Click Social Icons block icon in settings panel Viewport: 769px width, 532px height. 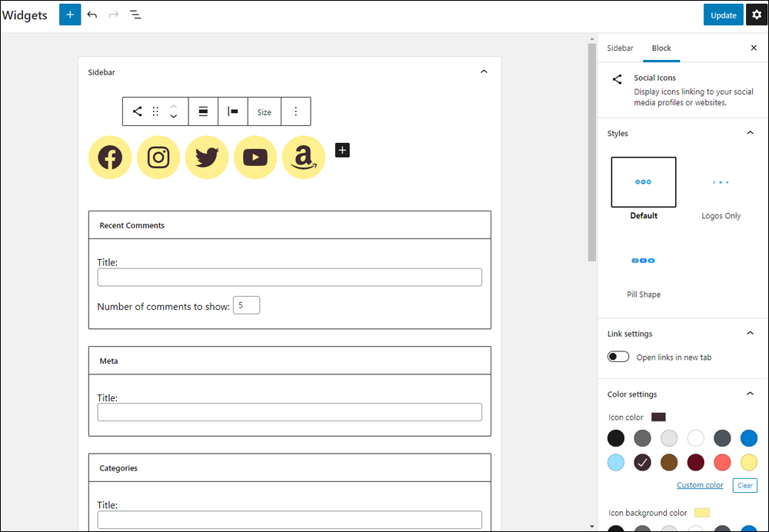(x=617, y=79)
